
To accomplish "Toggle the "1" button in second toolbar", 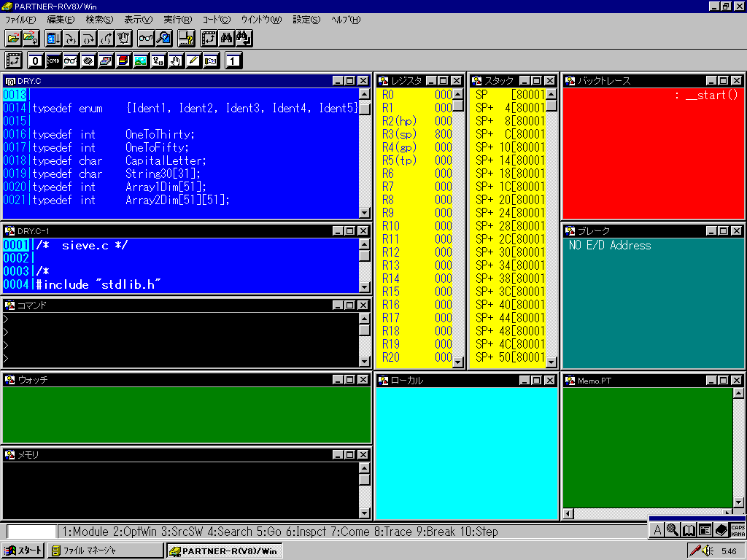I will tap(233, 61).
